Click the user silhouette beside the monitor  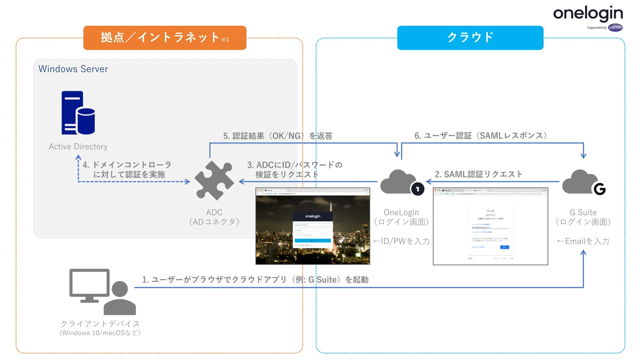click(119, 298)
